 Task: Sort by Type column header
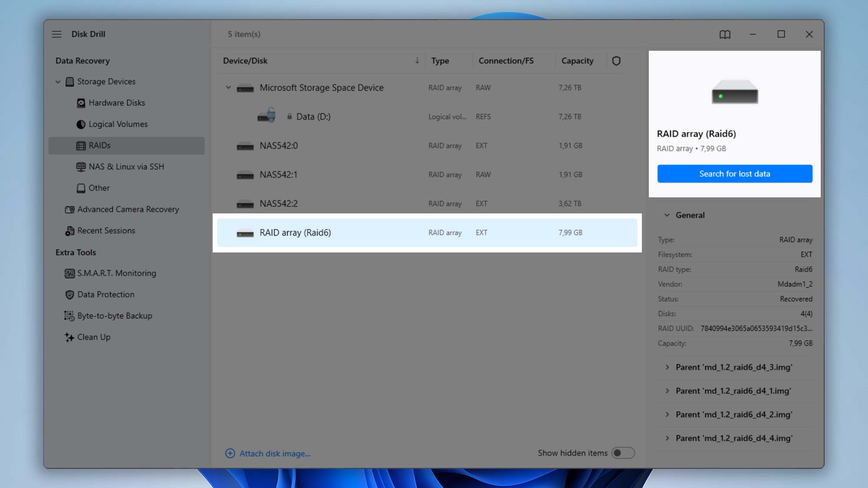(440, 61)
